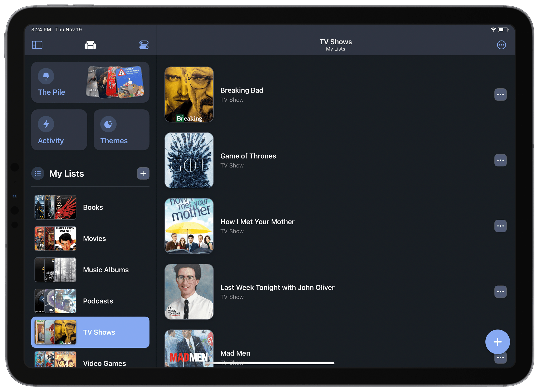540x392 pixels.
Task: Open the Activity lightning tile
Action: tap(59, 130)
